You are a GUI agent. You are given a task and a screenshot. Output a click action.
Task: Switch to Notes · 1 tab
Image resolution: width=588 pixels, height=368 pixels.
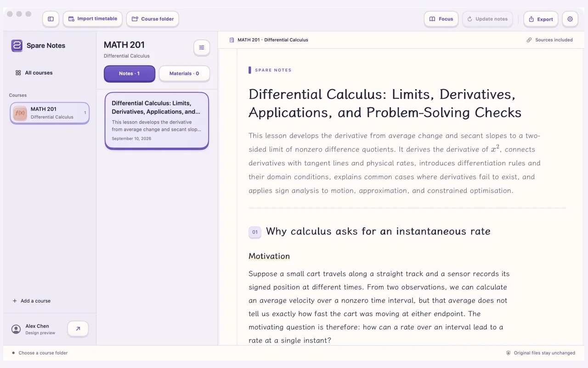coord(130,74)
